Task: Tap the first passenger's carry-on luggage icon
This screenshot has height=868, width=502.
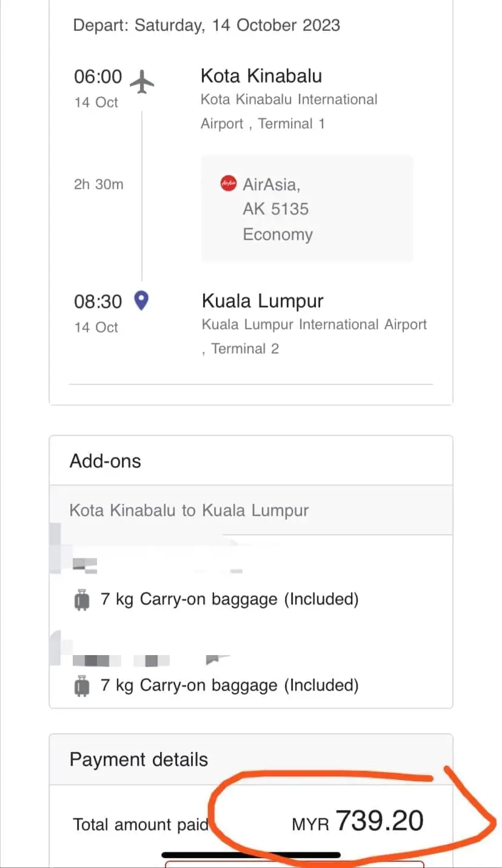Action: (81, 600)
